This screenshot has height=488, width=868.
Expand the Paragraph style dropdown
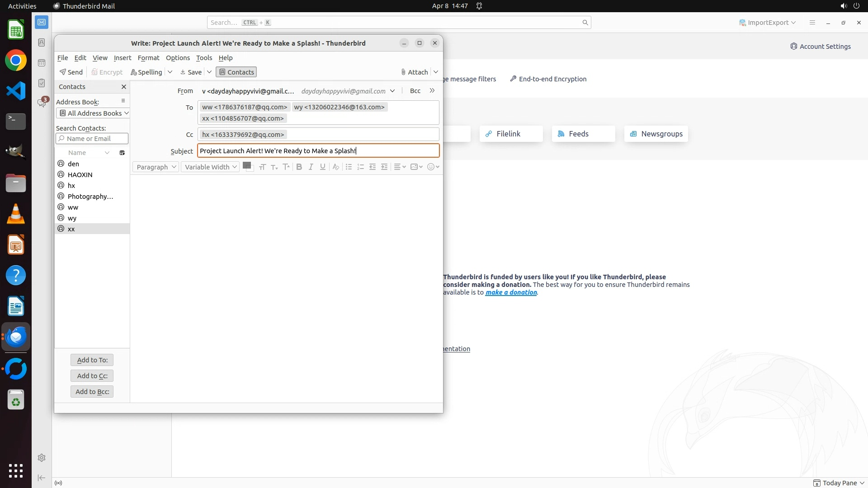point(156,167)
